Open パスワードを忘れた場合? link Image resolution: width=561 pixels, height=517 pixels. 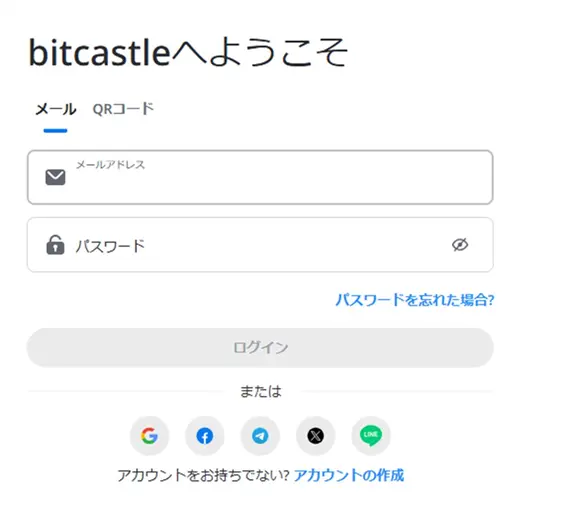pos(415,300)
